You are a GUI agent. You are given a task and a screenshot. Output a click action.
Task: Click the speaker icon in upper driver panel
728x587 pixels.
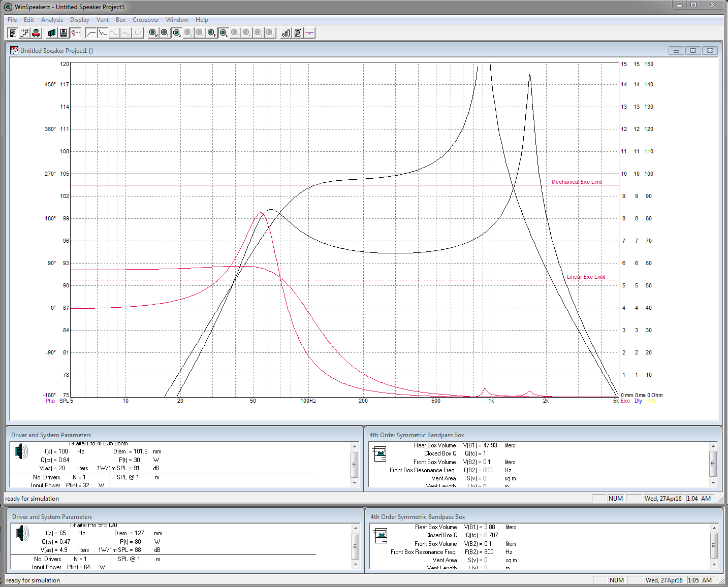click(x=21, y=451)
